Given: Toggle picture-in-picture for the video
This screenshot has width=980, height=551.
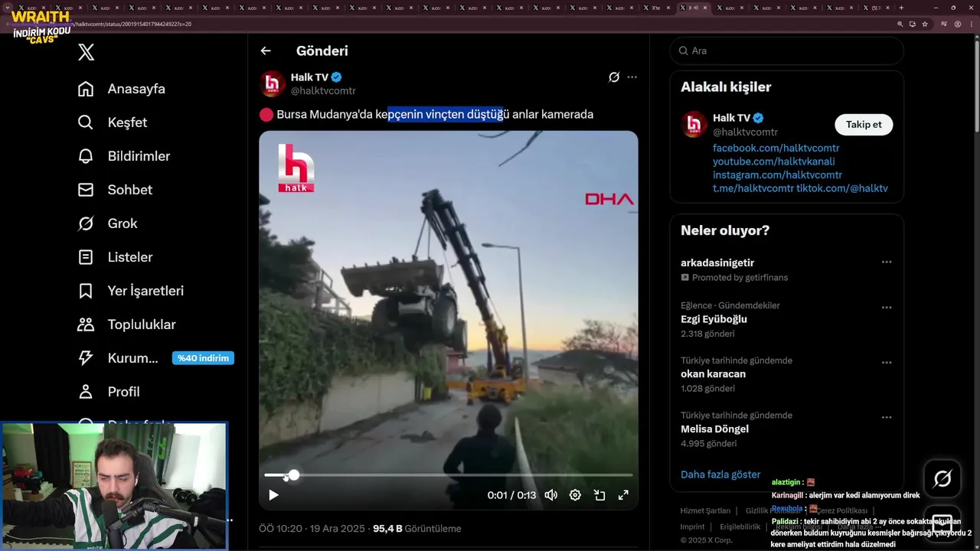Looking at the screenshot, I should click(x=599, y=495).
